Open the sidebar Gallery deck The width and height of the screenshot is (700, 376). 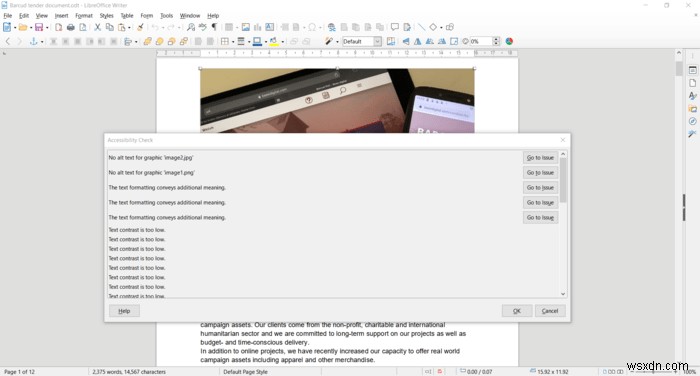[692, 109]
